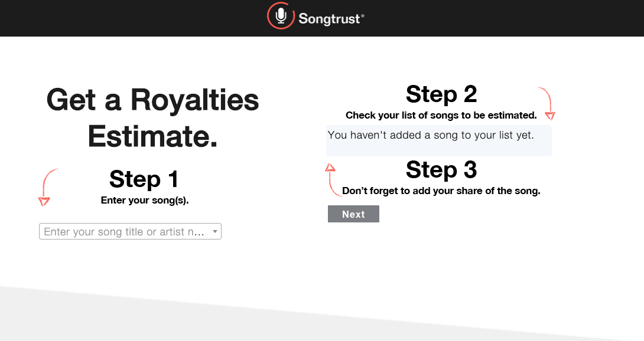Image resolution: width=644 pixels, height=341 pixels.
Task: Click the "Enter your song(s)." label
Action: click(145, 200)
